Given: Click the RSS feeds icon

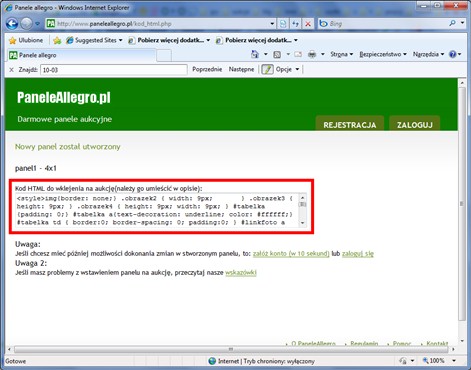Looking at the screenshot, I should tap(277, 54).
